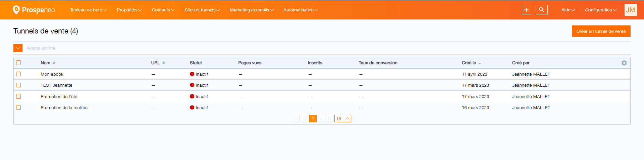The height and width of the screenshot is (160, 644).
Task: Open Marketing et emails menu
Action: (252, 10)
